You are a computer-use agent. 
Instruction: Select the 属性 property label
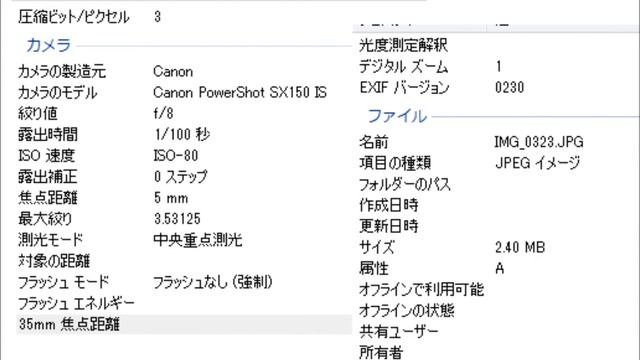tap(373, 269)
